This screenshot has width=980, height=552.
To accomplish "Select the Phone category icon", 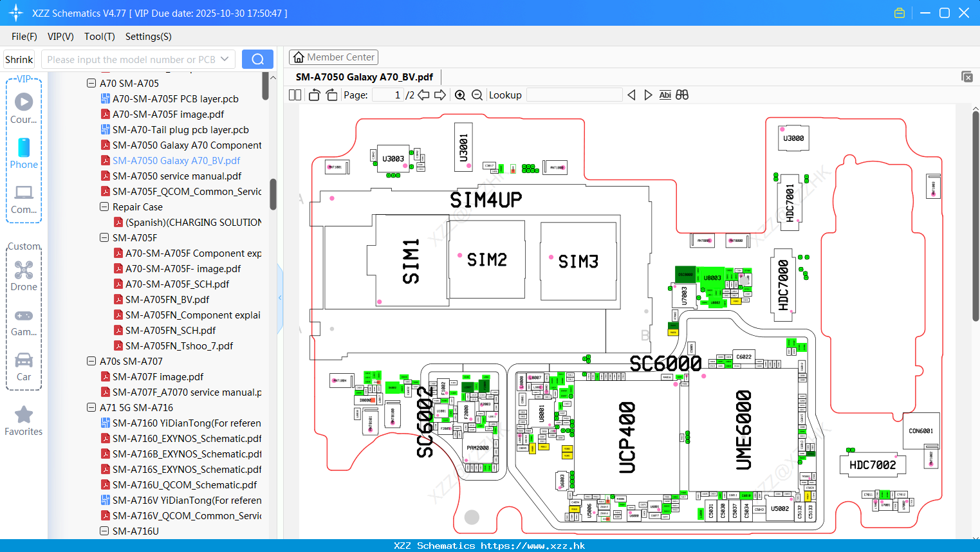I will pos(24,147).
